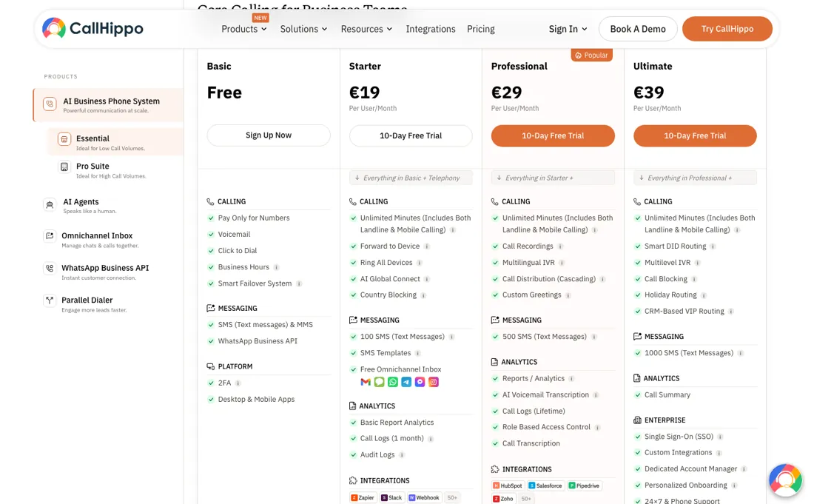Click the Telegram icon under Free Omnichannel Inbox
Screen dimensions: 814x504
pyautogui.click(x=406, y=382)
